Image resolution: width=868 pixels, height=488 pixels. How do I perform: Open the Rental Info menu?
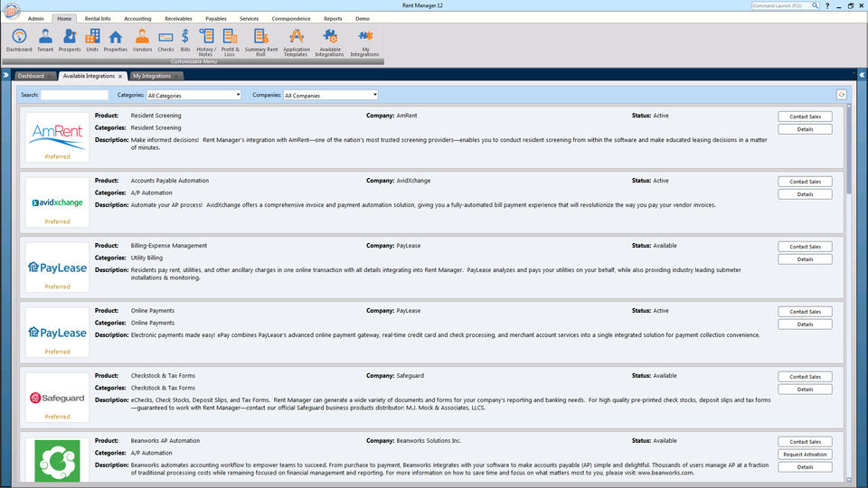click(98, 19)
